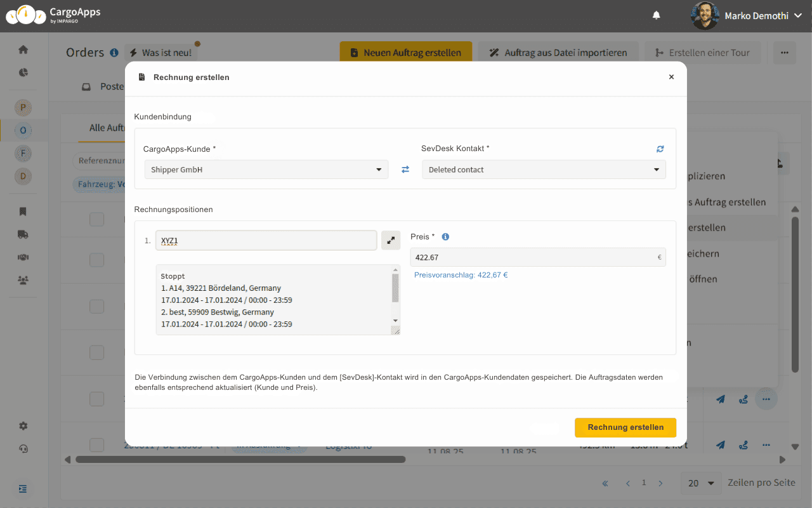
Task: Open settings gear in sidebar
Action: [x=23, y=426]
